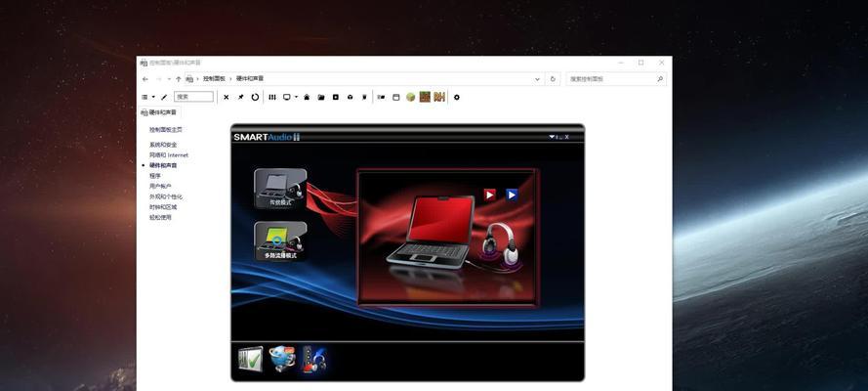
Task: Maximize the Control Panel window
Action: tap(641, 63)
